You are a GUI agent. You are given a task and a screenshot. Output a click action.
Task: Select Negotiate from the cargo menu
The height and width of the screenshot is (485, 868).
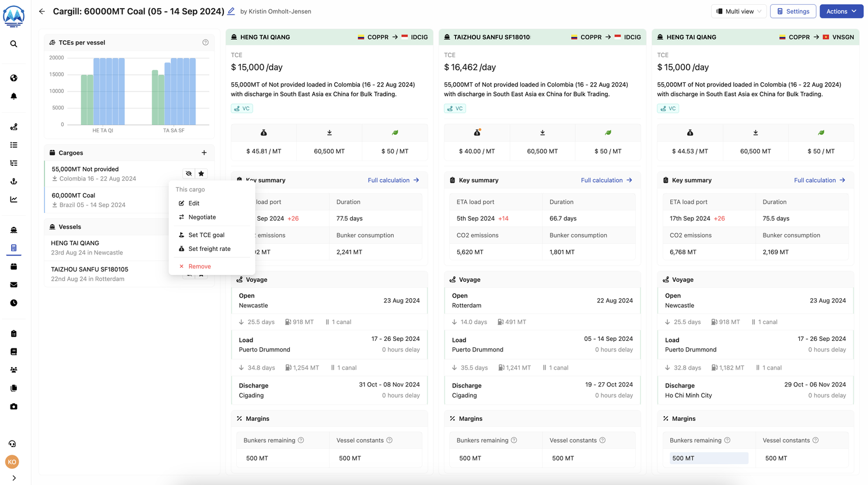coord(202,217)
